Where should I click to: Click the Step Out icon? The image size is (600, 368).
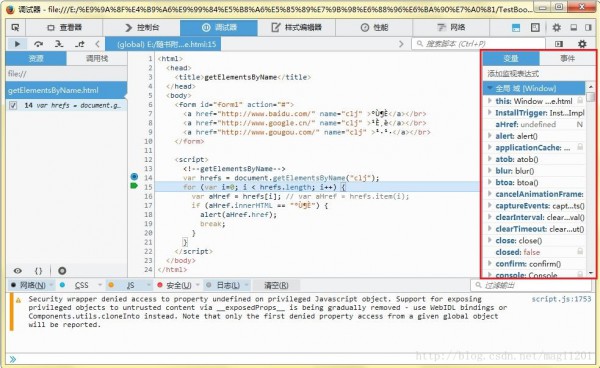(x=80, y=44)
